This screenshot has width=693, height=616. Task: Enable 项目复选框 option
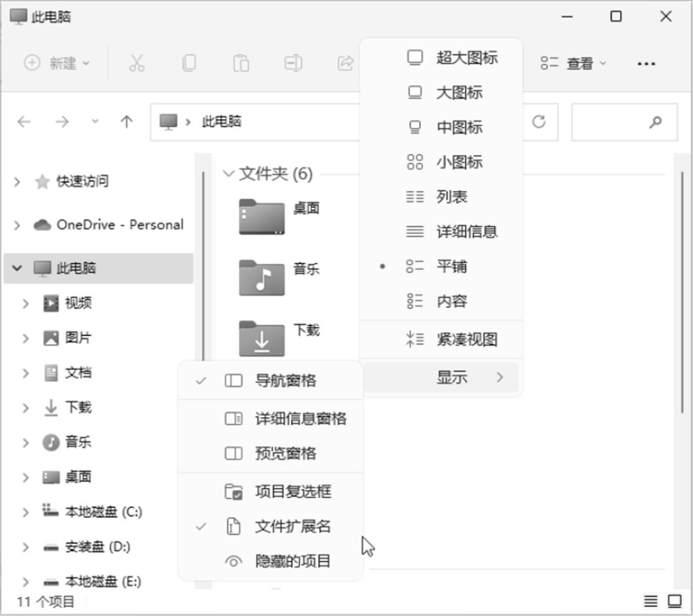click(293, 492)
